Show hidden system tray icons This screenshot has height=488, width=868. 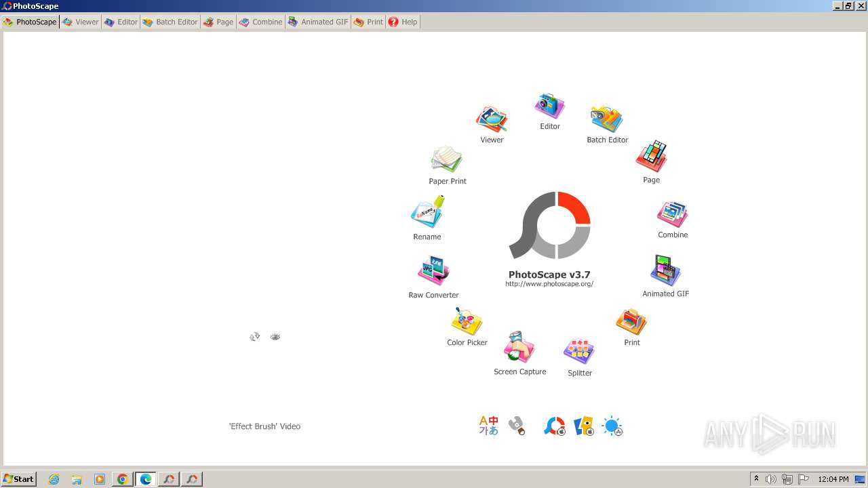pyautogui.click(x=756, y=479)
